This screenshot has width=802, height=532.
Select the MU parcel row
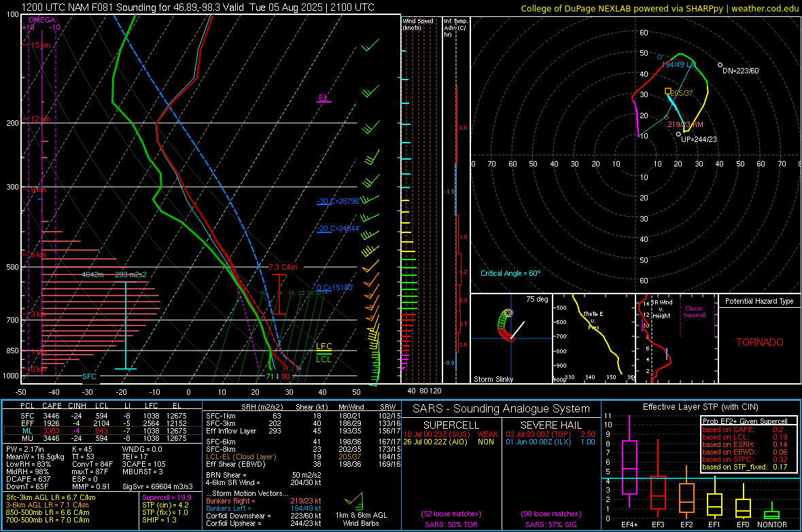(x=101, y=438)
